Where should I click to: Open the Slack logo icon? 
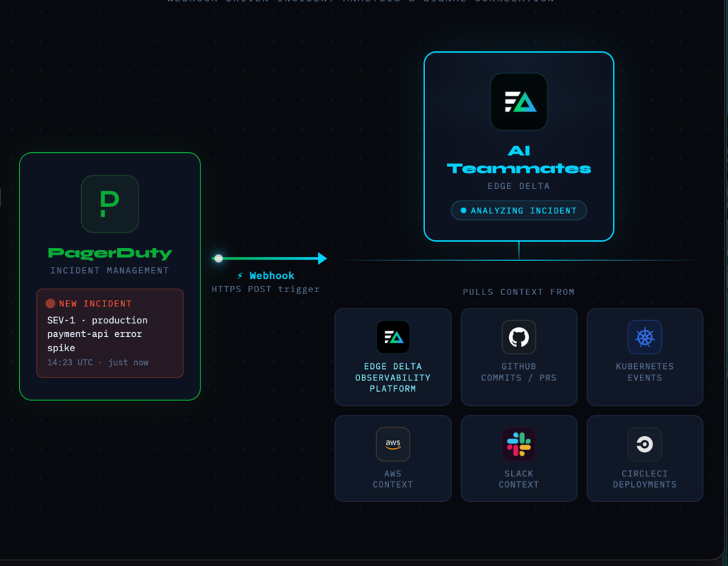click(x=518, y=444)
